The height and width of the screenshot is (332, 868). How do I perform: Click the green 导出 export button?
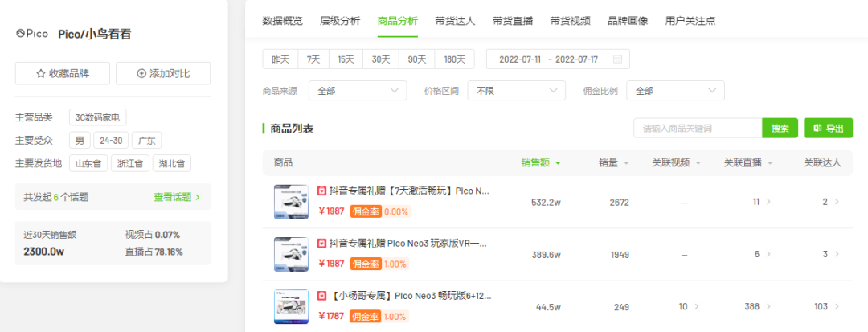pos(828,129)
